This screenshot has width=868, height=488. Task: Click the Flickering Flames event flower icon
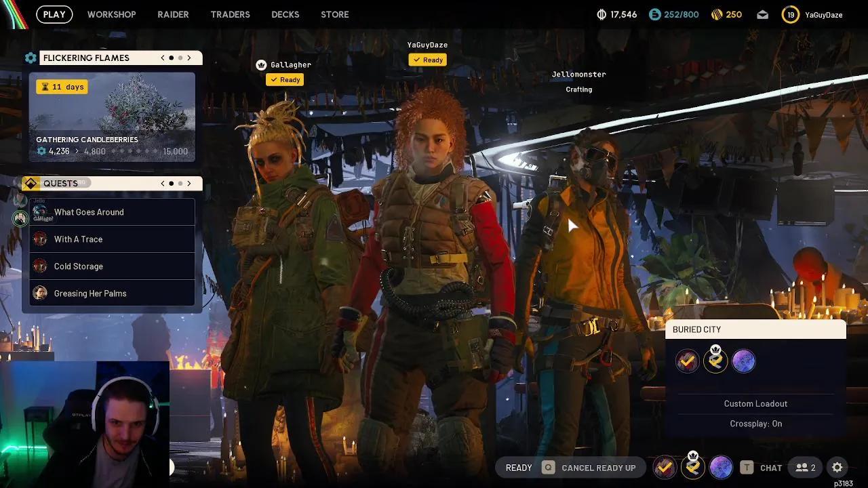click(x=30, y=58)
